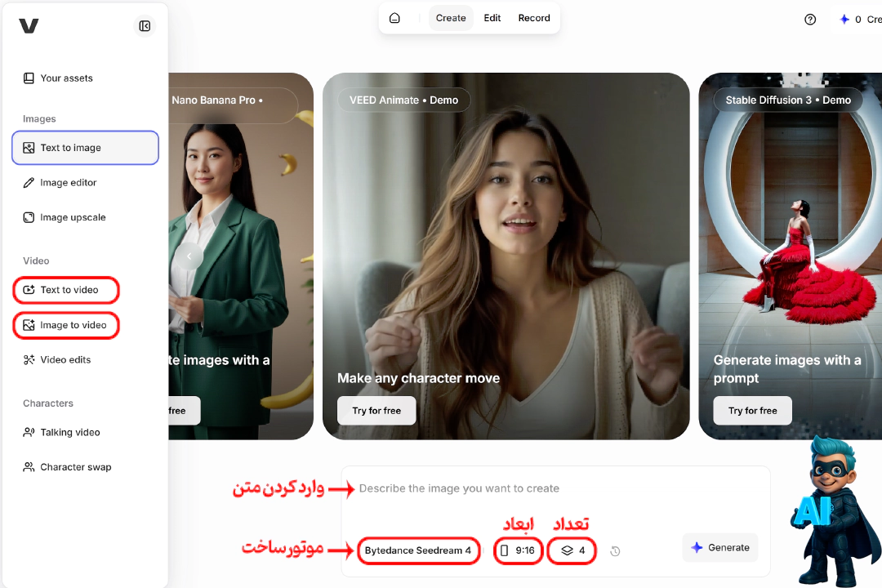The width and height of the screenshot is (882, 588).
Task: Go to home icon in top bar
Action: [394, 18]
